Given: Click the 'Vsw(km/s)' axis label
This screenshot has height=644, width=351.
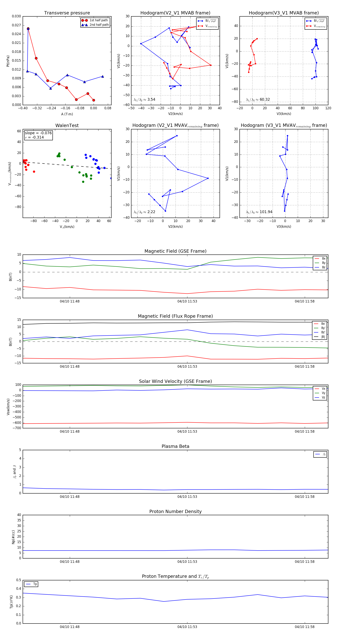Looking at the screenshot, I should [x=8, y=407].
